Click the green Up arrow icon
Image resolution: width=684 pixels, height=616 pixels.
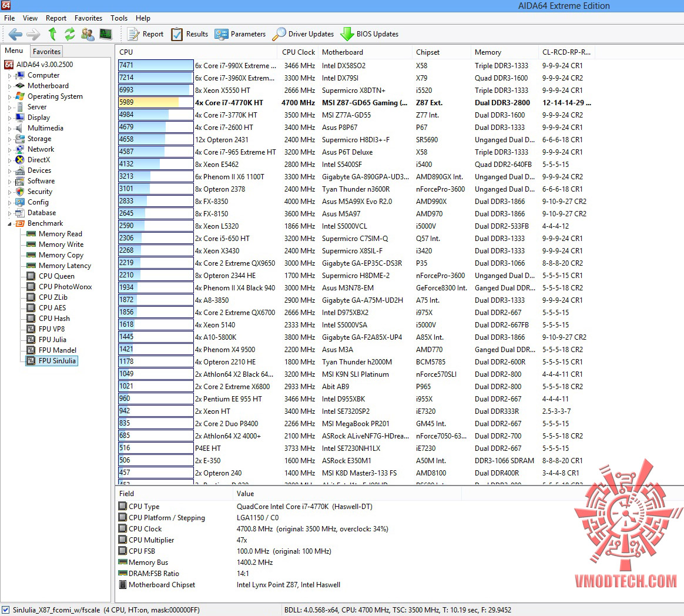[x=52, y=34]
